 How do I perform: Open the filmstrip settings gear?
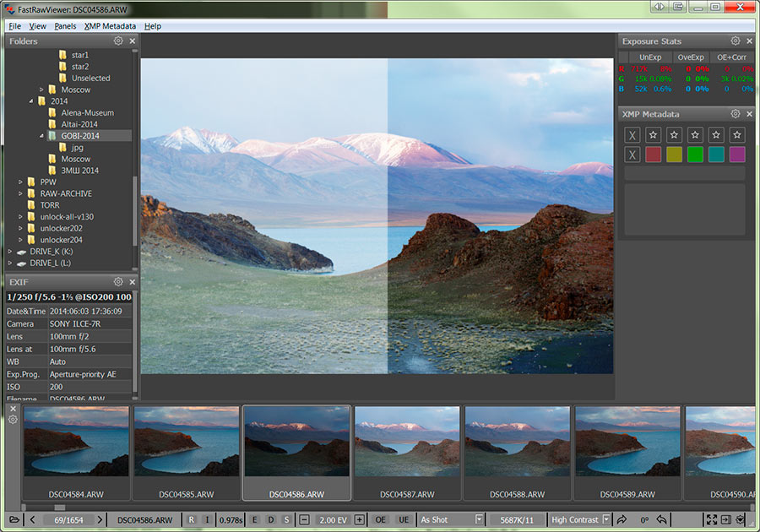click(13, 420)
